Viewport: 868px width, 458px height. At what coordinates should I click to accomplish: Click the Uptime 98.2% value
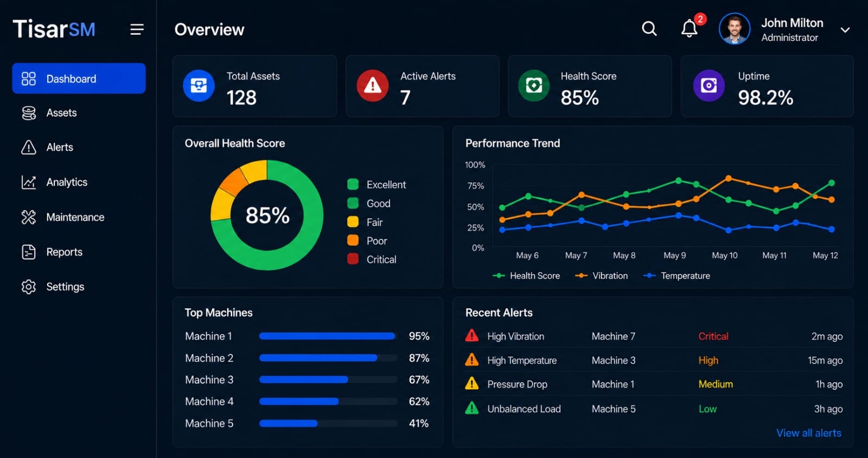tap(765, 98)
